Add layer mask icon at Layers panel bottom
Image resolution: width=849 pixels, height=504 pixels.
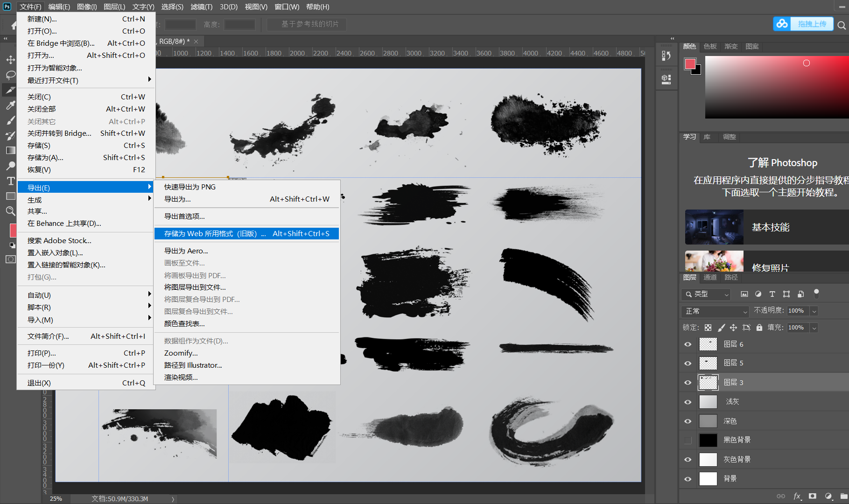click(813, 496)
